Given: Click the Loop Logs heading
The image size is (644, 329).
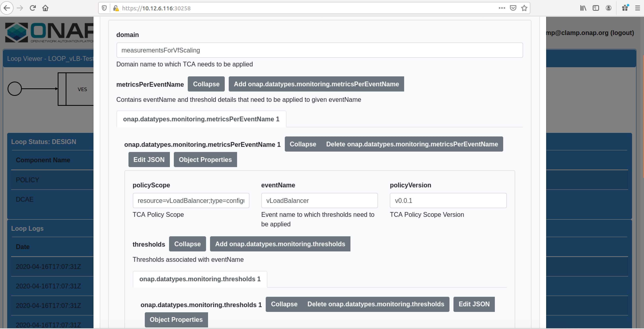Looking at the screenshot, I should [x=27, y=229].
